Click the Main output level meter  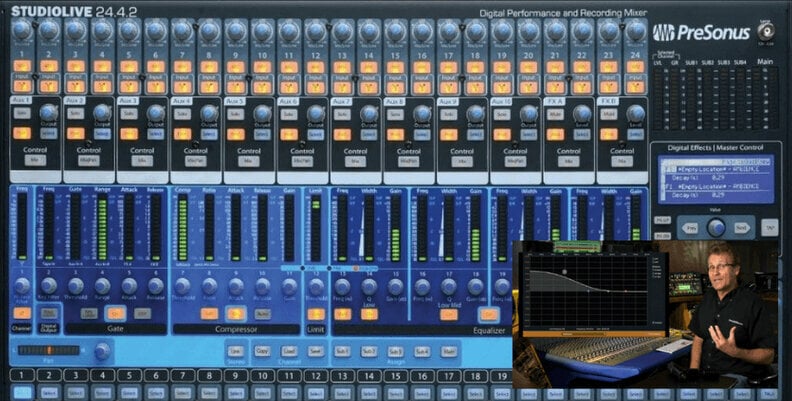click(765, 98)
